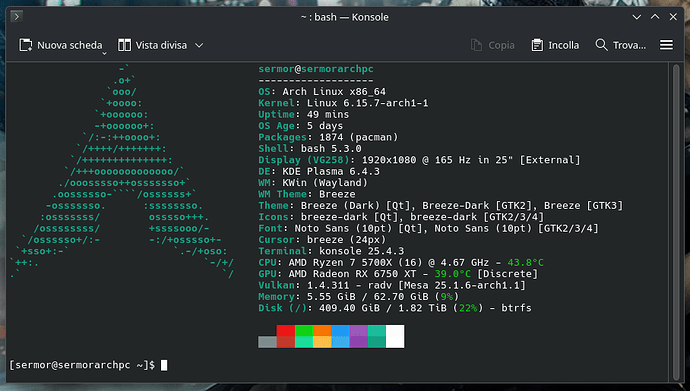Screen dimensions: 690x391
Task: Click the terminal cursor at the prompt
Action: pyautogui.click(x=164, y=365)
